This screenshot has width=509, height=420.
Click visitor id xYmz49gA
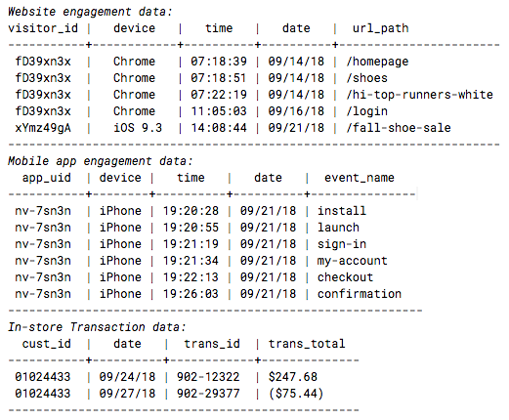[x=43, y=128]
